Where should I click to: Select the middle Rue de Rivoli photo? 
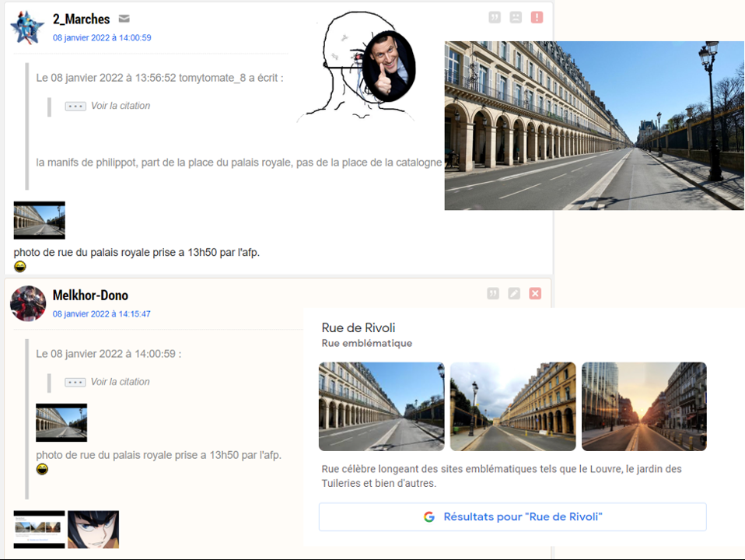coord(512,407)
